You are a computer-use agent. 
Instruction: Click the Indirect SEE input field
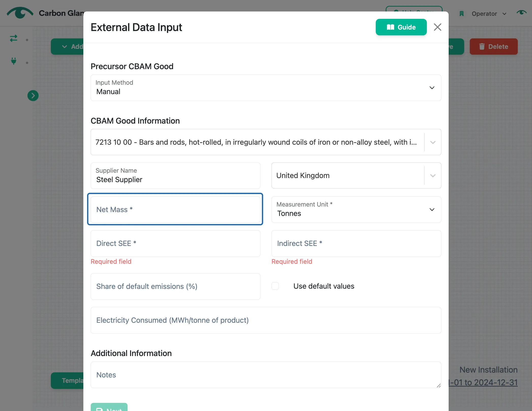click(356, 243)
